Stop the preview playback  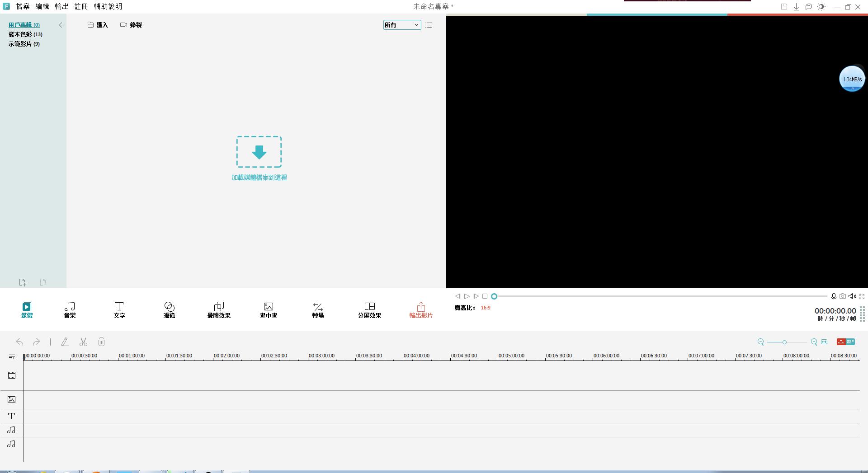(x=485, y=296)
